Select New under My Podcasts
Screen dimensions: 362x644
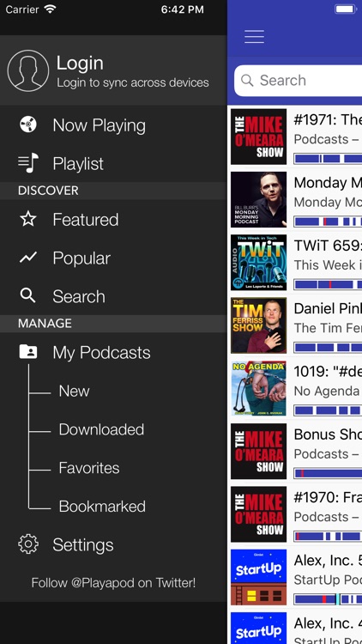(74, 391)
